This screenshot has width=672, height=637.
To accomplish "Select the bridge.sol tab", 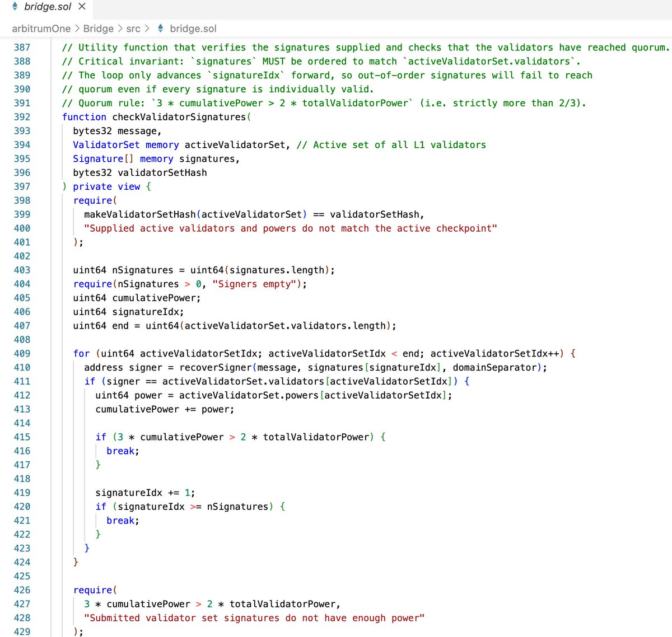I will pos(48,7).
